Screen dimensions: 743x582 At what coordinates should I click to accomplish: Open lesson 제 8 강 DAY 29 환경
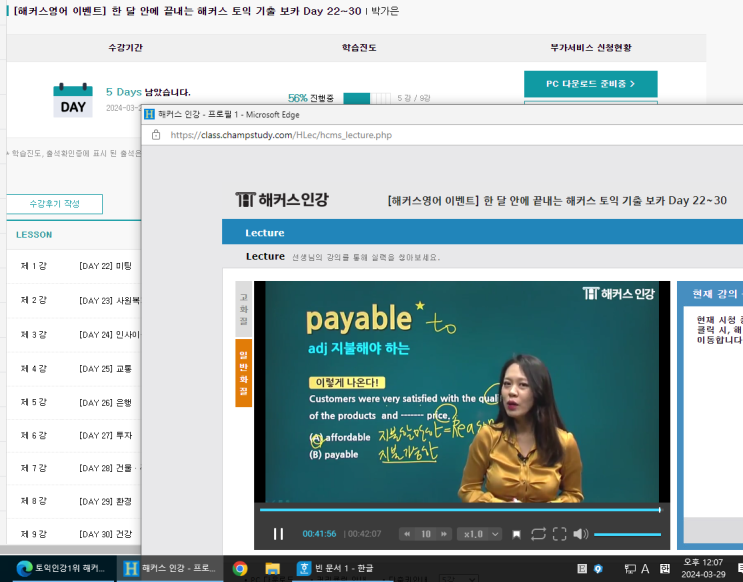point(75,501)
